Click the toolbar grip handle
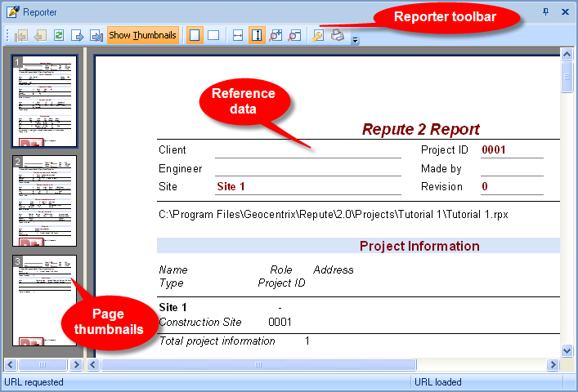The width and height of the screenshot is (578, 392). pos(7,36)
